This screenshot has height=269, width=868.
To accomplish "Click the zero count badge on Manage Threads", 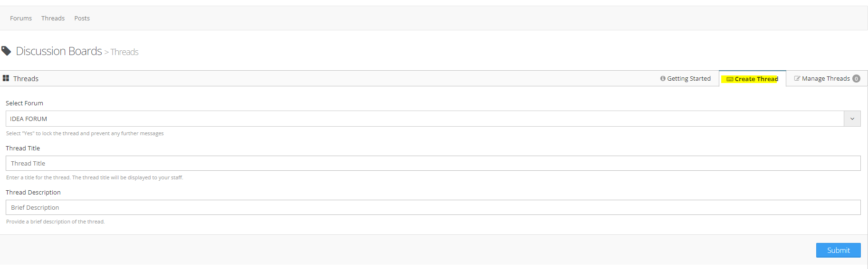I will 856,79.
